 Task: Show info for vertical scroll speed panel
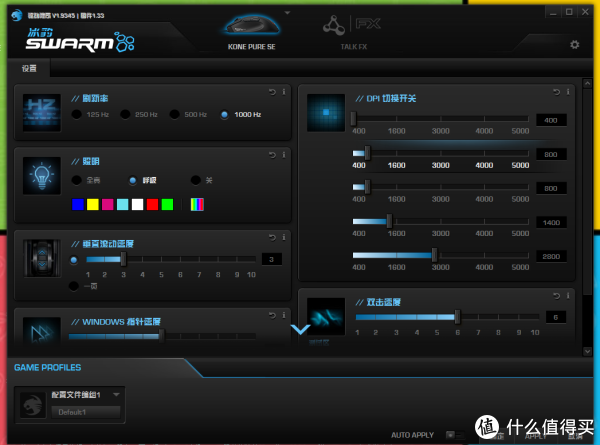[x=284, y=238]
